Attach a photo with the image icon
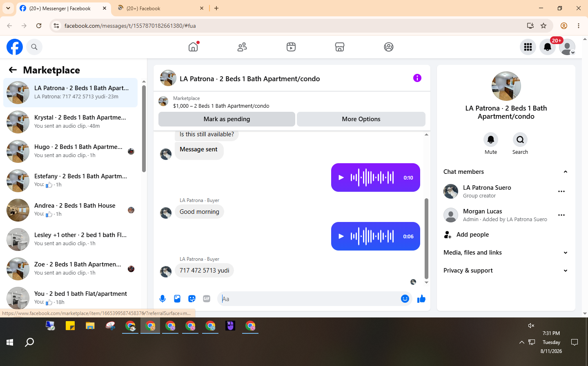588x366 pixels. 177,299
